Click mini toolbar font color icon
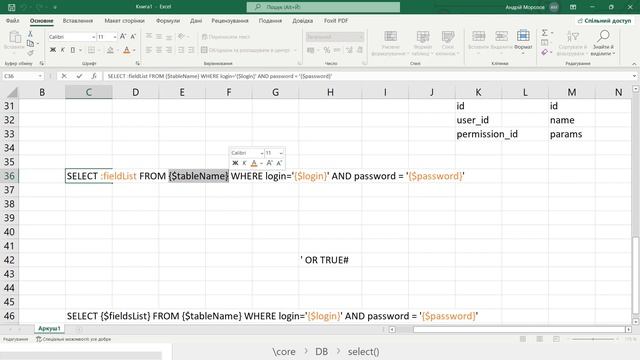 (254, 163)
